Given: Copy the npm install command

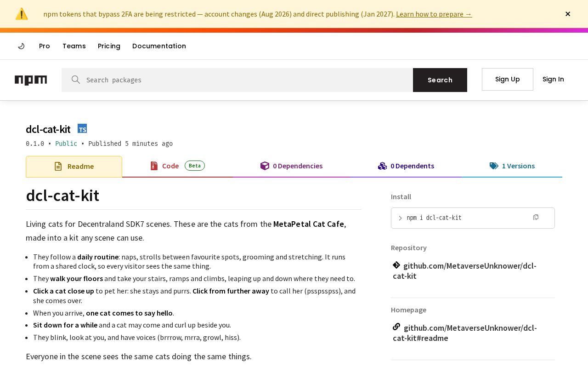Looking at the screenshot, I should tap(536, 217).
